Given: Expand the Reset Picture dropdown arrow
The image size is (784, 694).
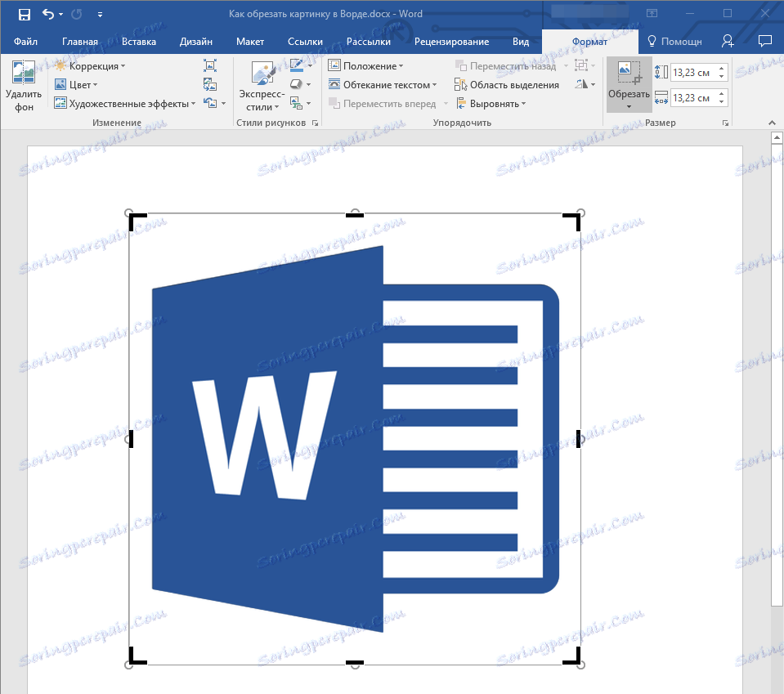Looking at the screenshot, I should [223, 104].
